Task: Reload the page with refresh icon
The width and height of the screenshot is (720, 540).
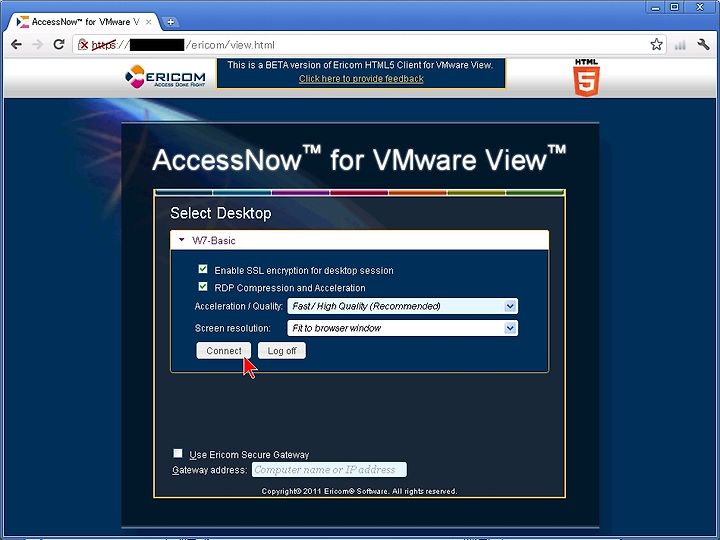Action: pos(59,45)
